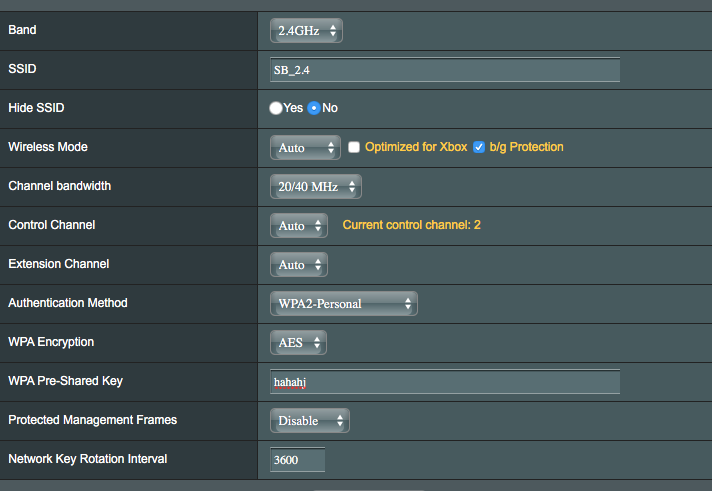This screenshot has width=712, height=491.
Task: Open the Protected Management Frames Disable dropdown
Action: click(310, 421)
